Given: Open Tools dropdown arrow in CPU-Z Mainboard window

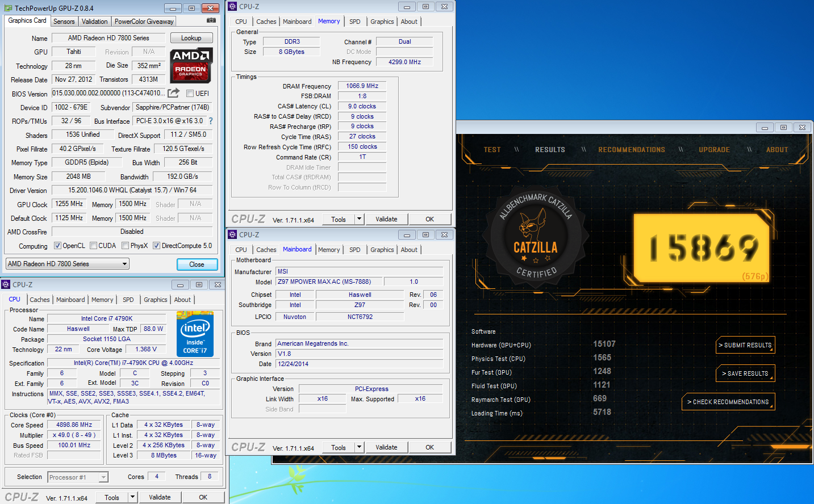Looking at the screenshot, I should (x=359, y=447).
